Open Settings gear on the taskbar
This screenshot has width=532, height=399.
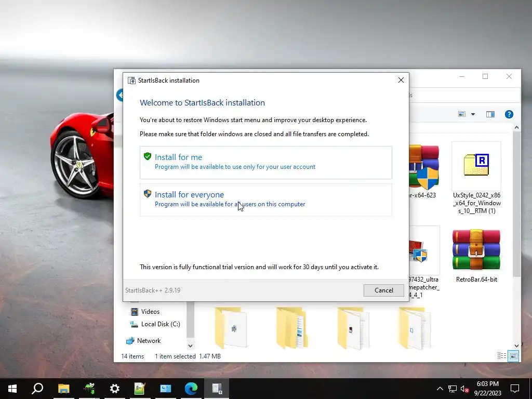pos(115,389)
